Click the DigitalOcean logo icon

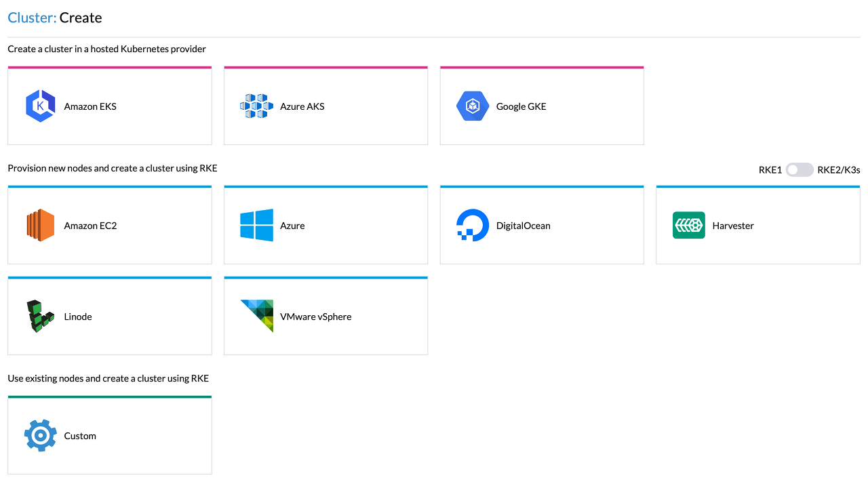pyautogui.click(x=473, y=226)
